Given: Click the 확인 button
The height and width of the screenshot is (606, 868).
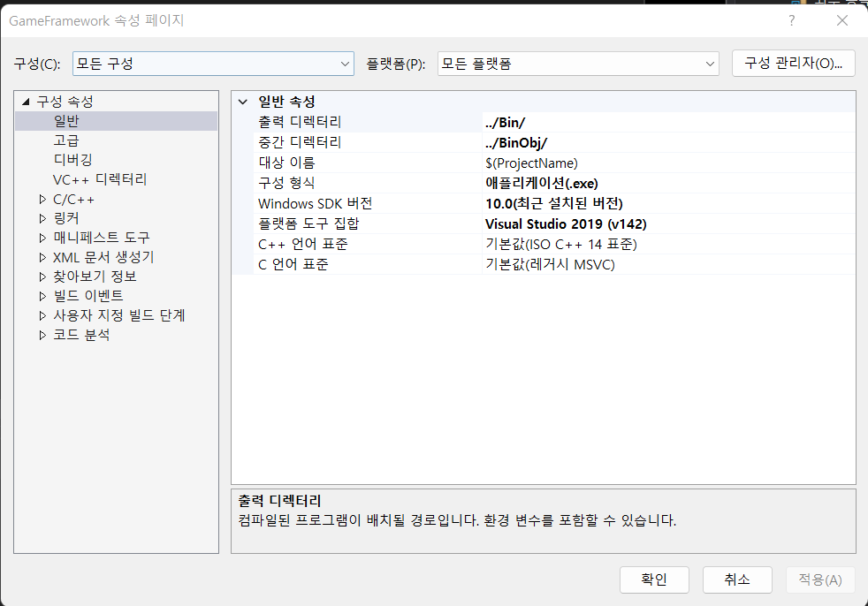Looking at the screenshot, I should [x=654, y=579].
